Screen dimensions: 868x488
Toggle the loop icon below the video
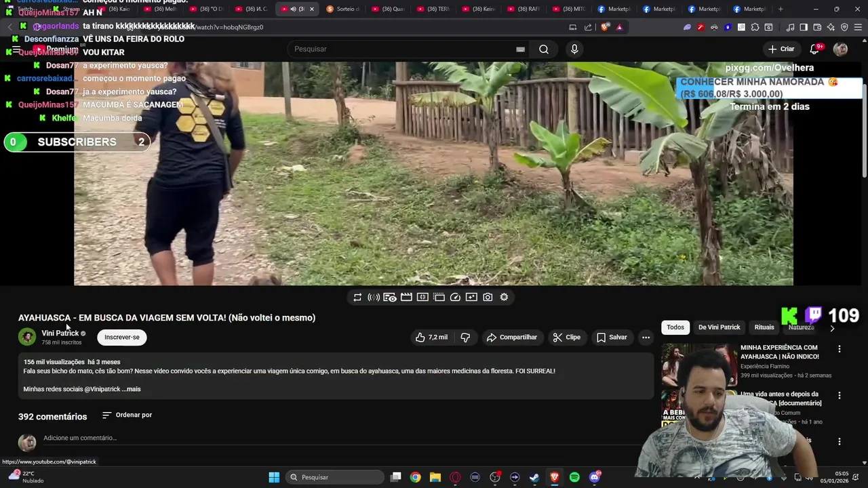point(357,297)
